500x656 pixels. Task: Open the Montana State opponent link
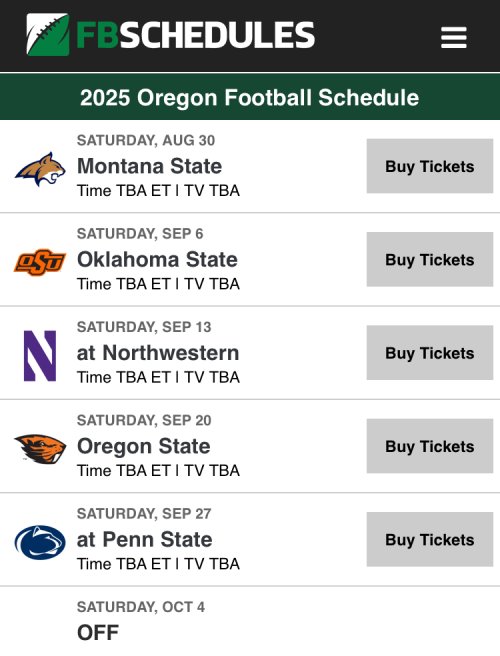coord(149,166)
